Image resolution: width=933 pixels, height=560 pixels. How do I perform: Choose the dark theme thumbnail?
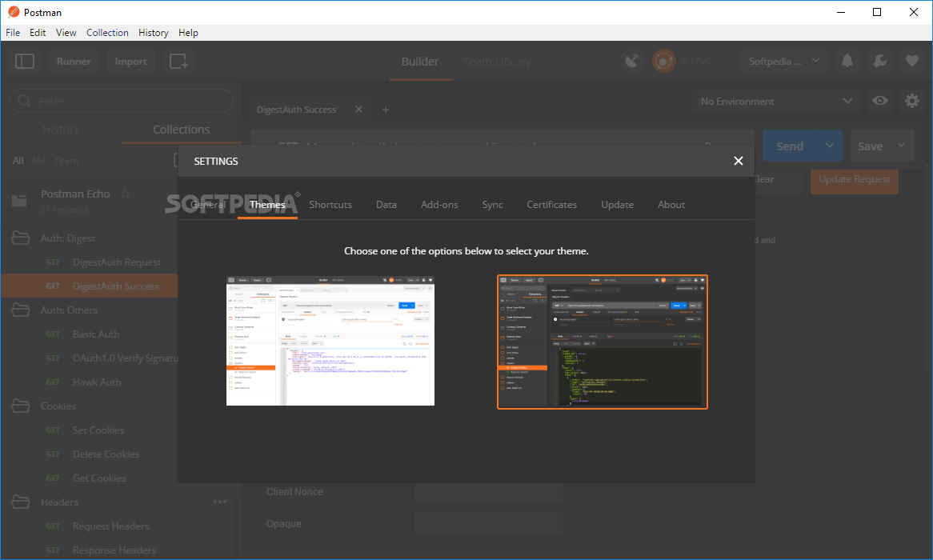[603, 342]
